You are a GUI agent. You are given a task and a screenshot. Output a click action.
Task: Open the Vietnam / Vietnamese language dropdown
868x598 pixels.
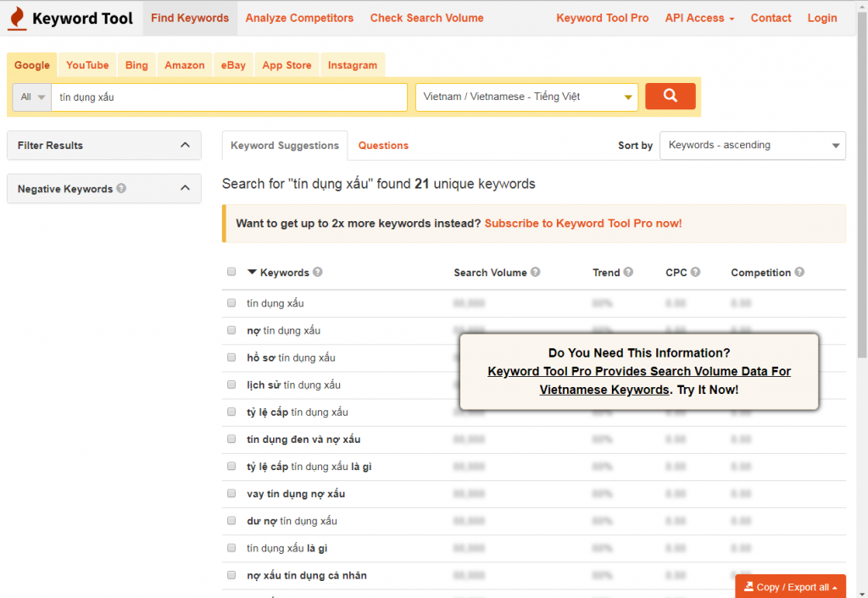[x=526, y=97]
